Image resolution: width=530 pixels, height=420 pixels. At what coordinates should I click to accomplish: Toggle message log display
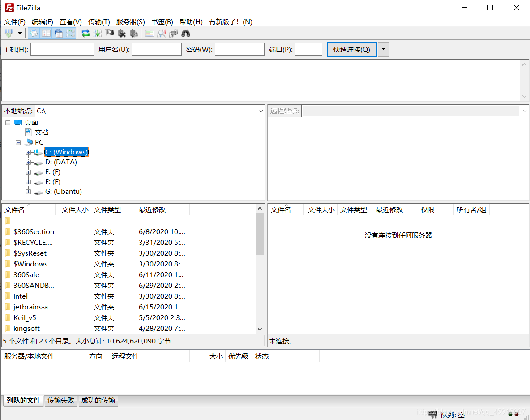[x=34, y=33]
